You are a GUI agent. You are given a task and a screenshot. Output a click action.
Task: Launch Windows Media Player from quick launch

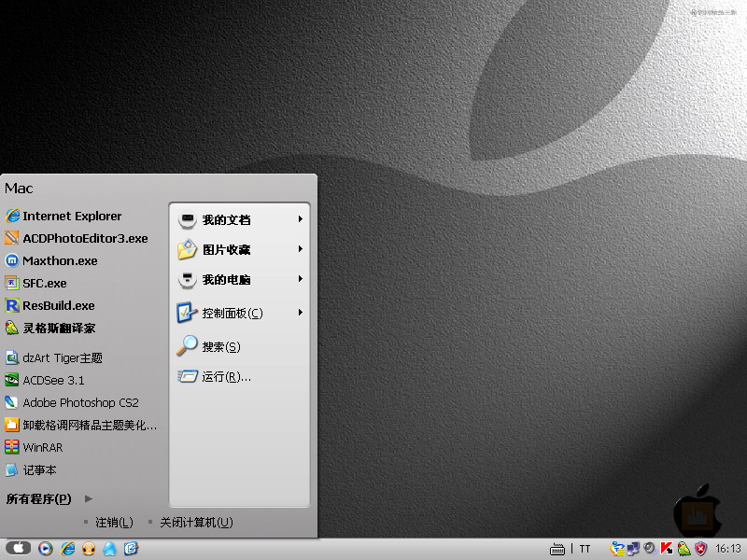45,549
